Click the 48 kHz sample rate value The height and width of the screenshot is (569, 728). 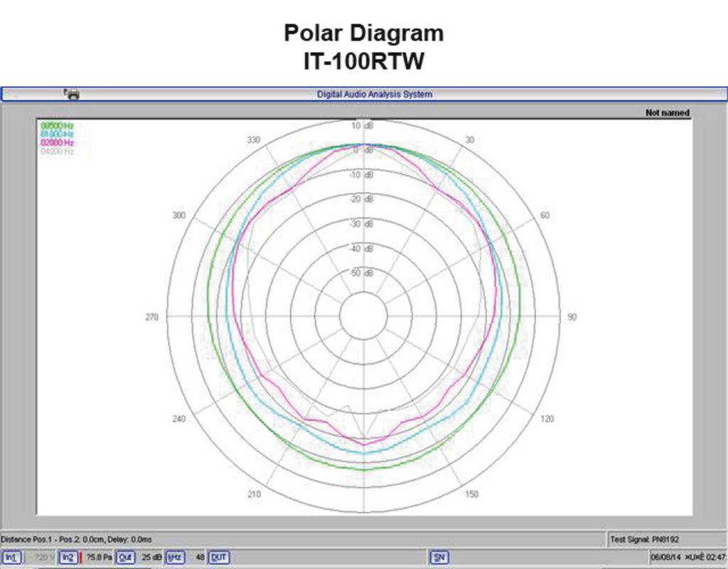[200, 558]
